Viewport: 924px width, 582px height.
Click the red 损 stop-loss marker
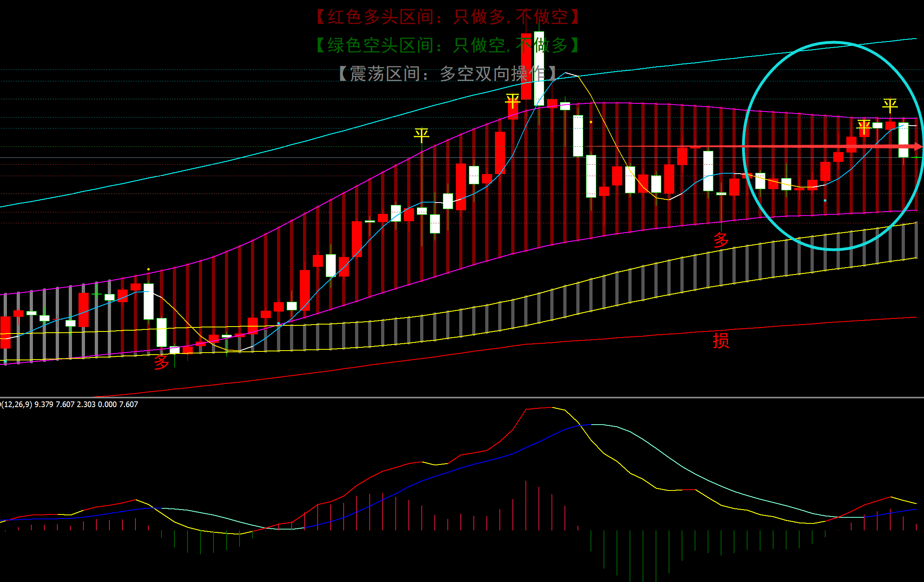[x=721, y=340]
